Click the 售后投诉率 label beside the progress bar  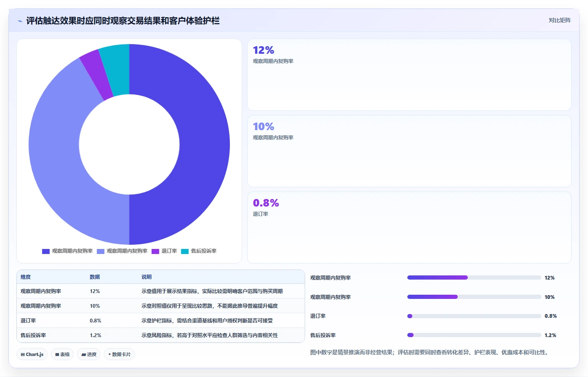(x=323, y=335)
